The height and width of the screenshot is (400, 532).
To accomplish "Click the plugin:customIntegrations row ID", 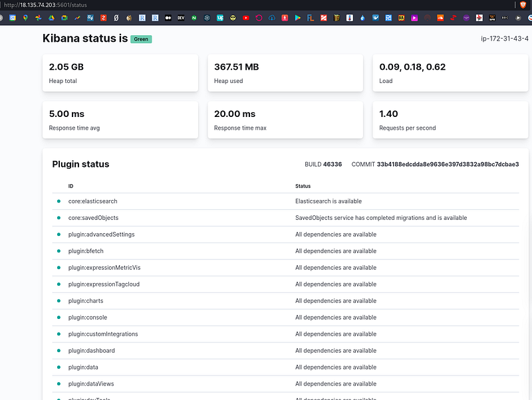I will [x=103, y=334].
